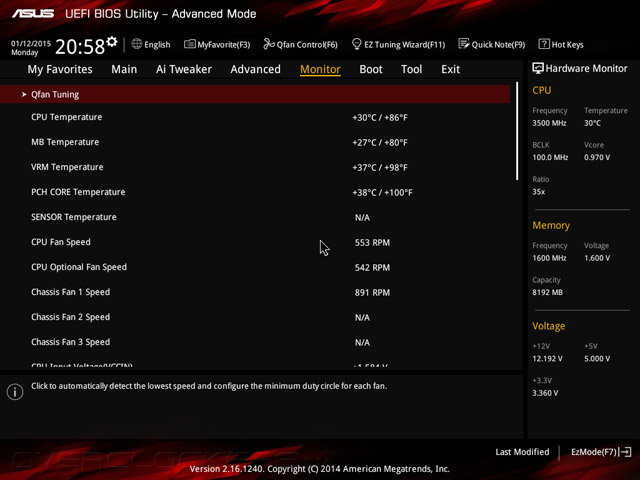Click Last Modified button

pos(522,452)
